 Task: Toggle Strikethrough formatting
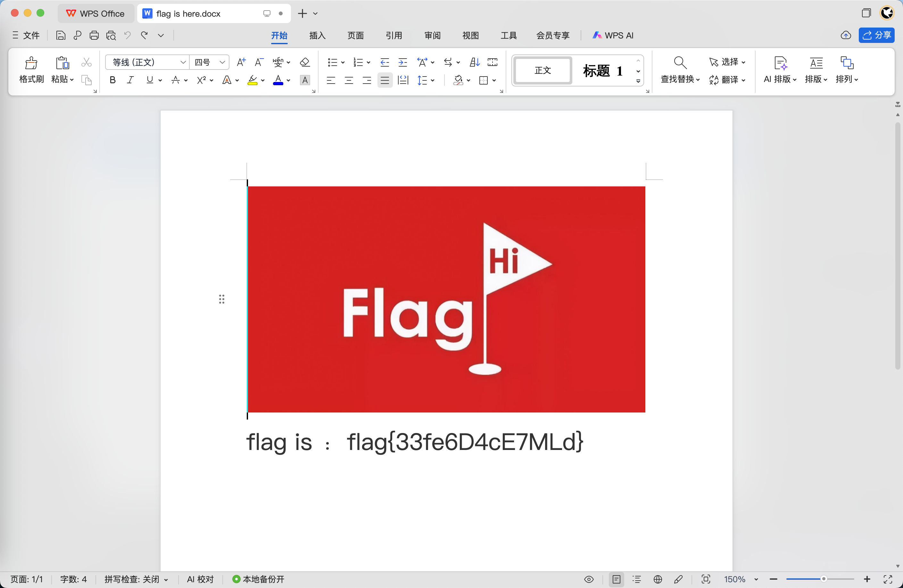click(x=176, y=80)
